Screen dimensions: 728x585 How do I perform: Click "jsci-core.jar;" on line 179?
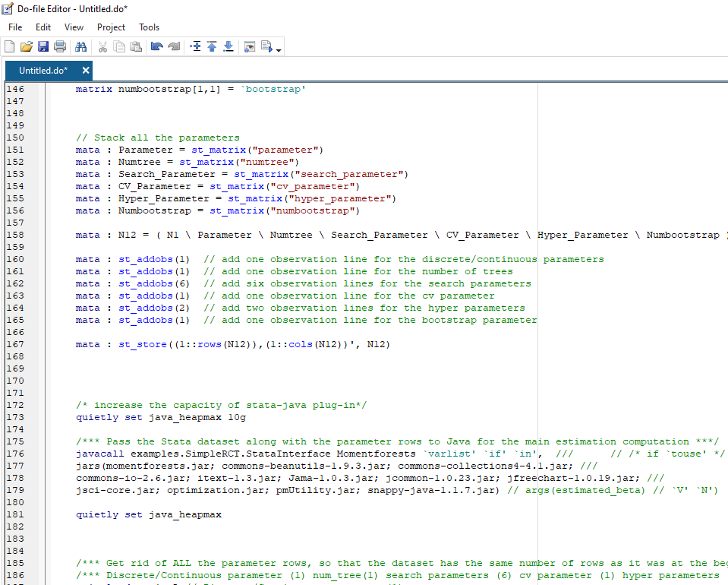click(x=118, y=490)
